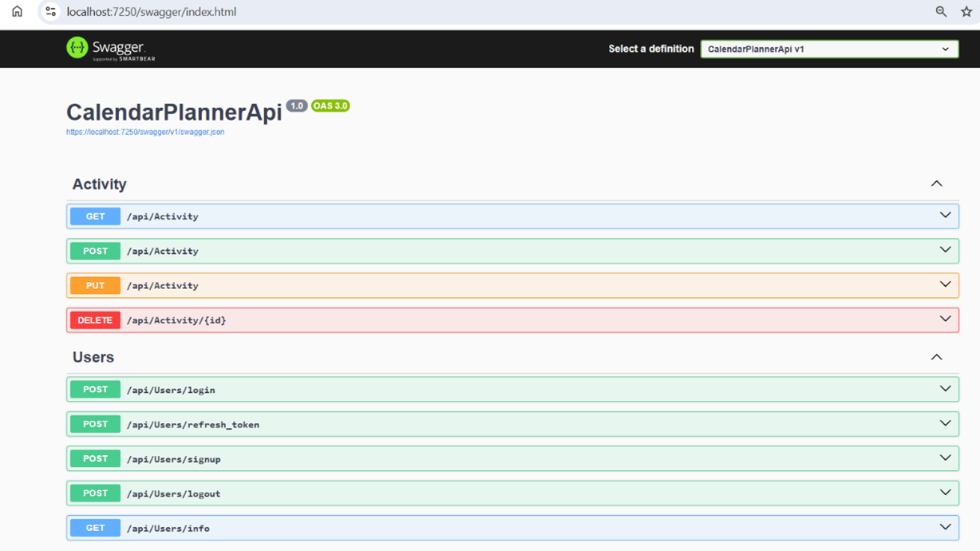Collapse the Users section
Image resolution: width=980 pixels, height=551 pixels.
tap(936, 358)
